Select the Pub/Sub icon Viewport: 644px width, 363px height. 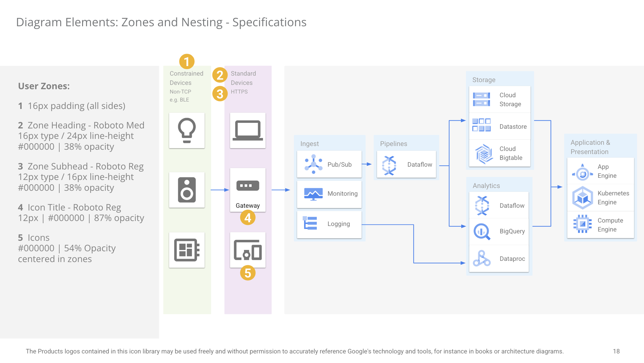313,164
